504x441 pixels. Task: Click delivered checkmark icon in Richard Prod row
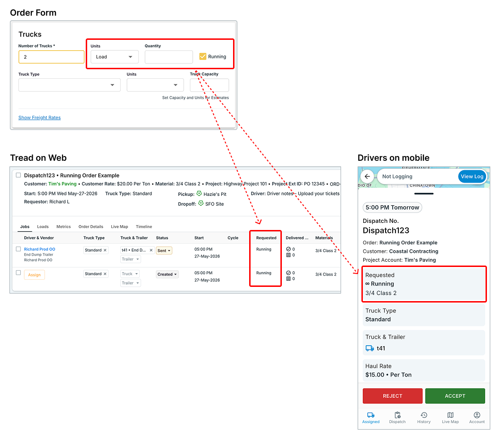tap(288, 249)
